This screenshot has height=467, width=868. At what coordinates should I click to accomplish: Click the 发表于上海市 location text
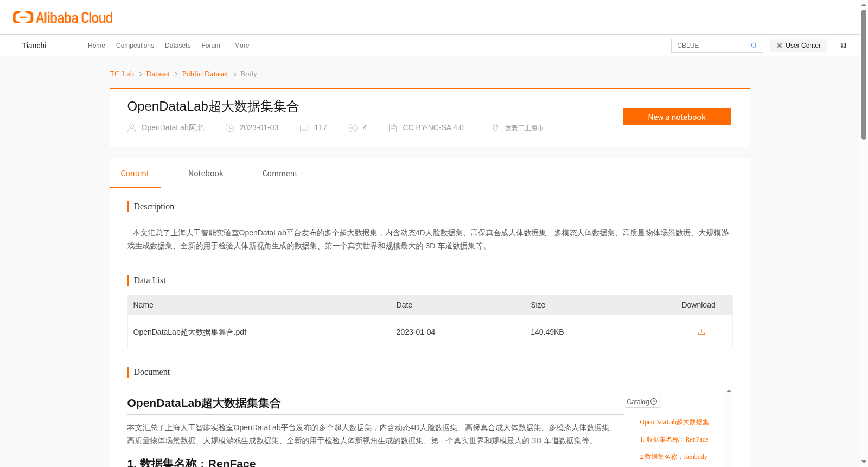tap(524, 128)
